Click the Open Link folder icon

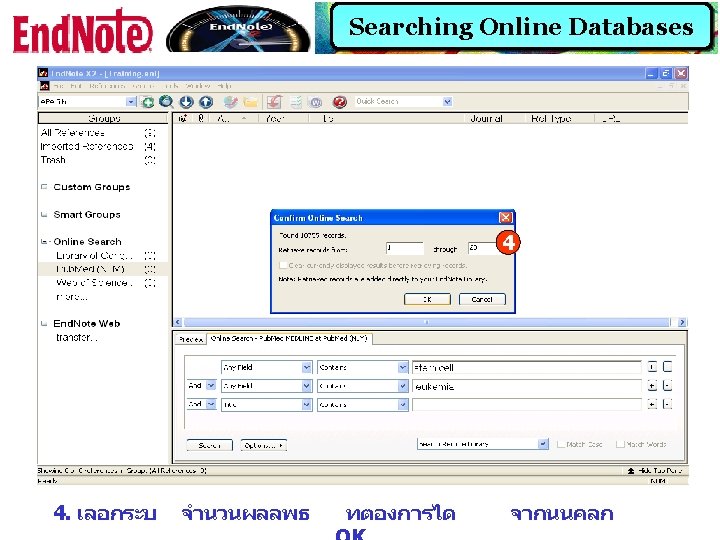click(x=251, y=101)
